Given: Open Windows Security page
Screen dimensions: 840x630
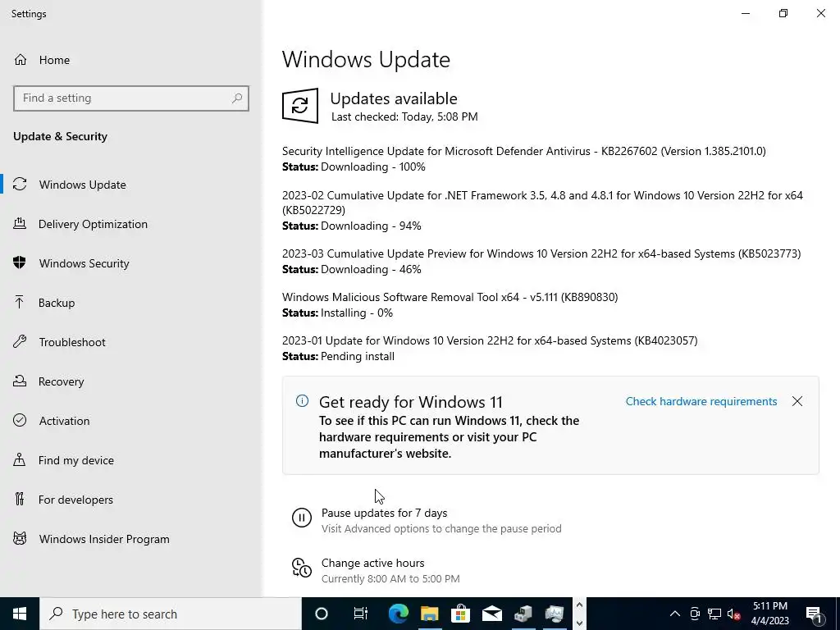Looking at the screenshot, I should (84, 263).
